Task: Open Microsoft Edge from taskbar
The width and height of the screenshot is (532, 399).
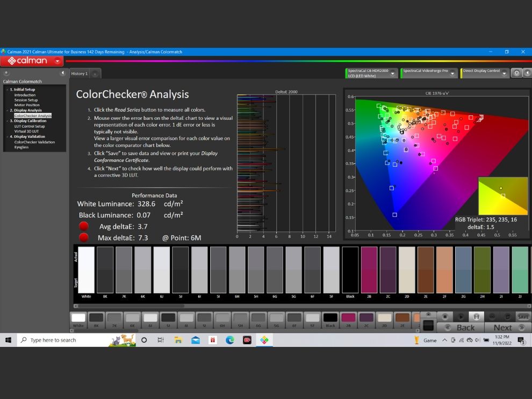Action: click(229, 340)
